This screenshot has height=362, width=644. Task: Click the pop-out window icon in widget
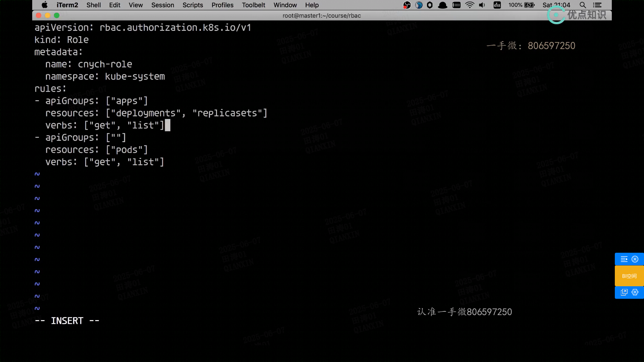624,292
